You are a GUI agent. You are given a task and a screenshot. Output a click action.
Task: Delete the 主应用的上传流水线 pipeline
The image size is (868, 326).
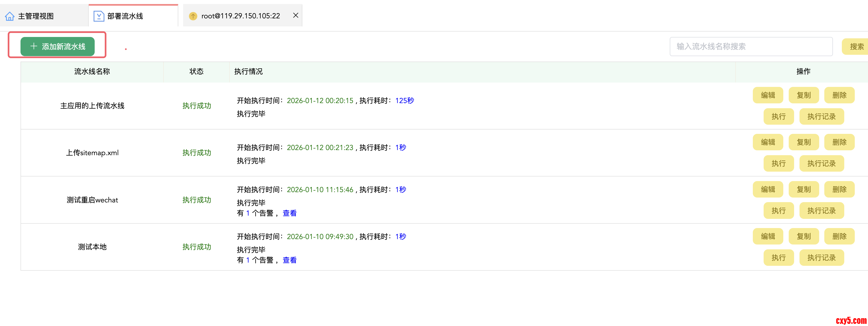coord(839,96)
